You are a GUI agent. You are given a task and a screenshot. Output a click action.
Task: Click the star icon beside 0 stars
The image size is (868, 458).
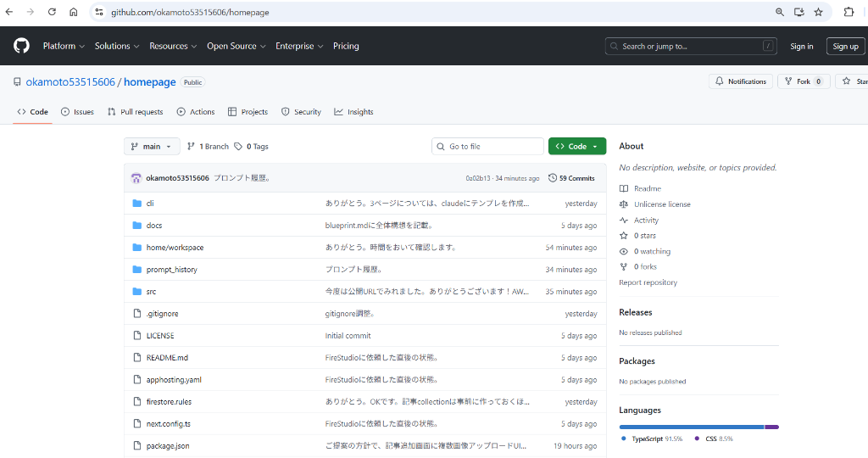[x=624, y=236]
